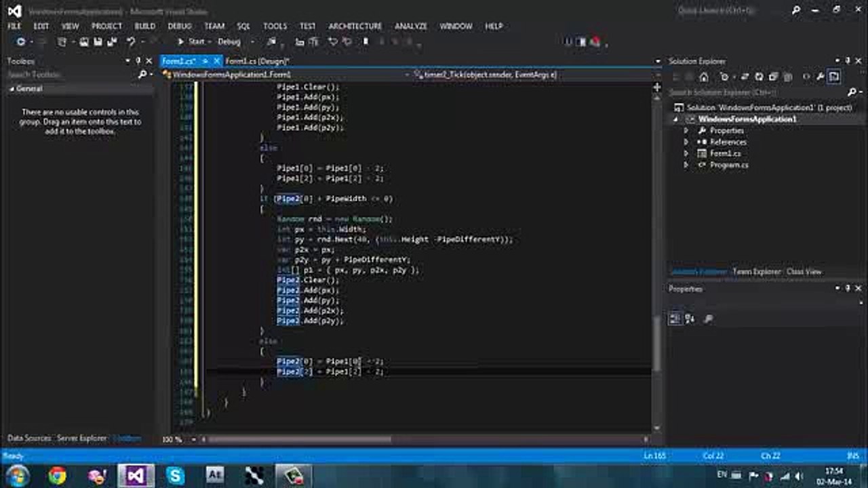Click the Home icon in Solution Explorer

pos(704,77)
